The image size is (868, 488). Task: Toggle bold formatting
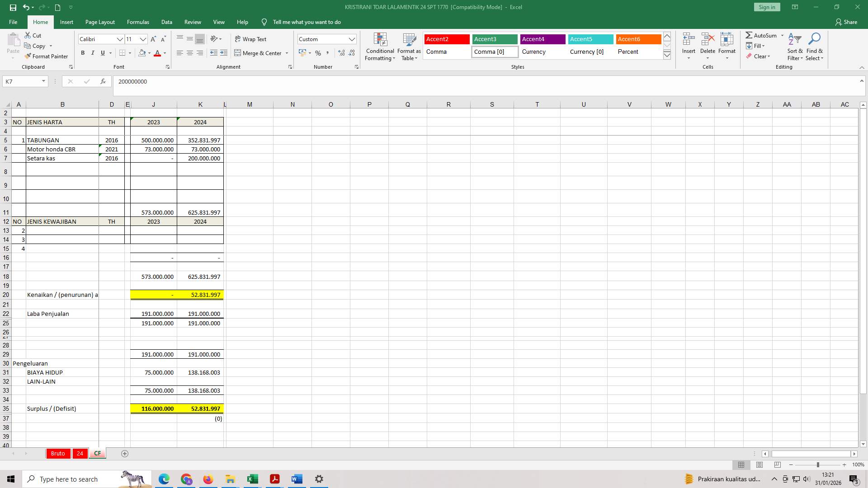click(x=83, y=53)
